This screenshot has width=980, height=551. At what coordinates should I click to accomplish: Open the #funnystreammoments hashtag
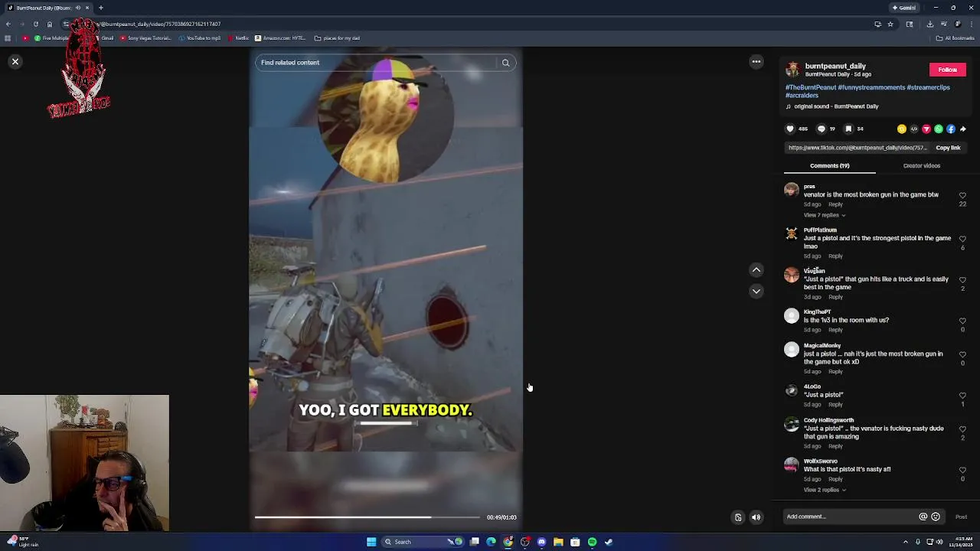871,87
